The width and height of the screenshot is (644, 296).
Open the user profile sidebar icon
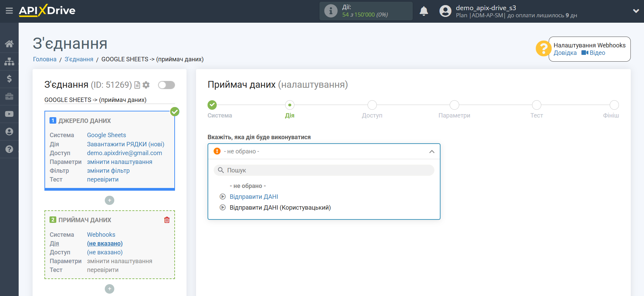(x=9, y=132)
